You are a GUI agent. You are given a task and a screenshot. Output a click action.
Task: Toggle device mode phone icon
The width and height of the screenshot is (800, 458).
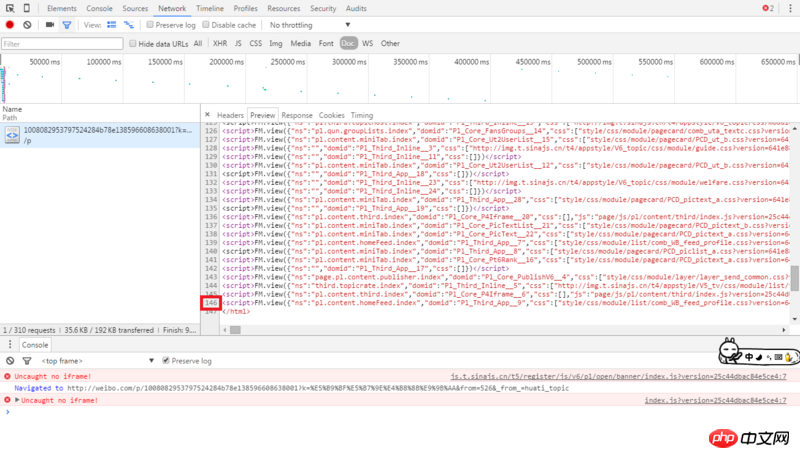tap(28, 8)
